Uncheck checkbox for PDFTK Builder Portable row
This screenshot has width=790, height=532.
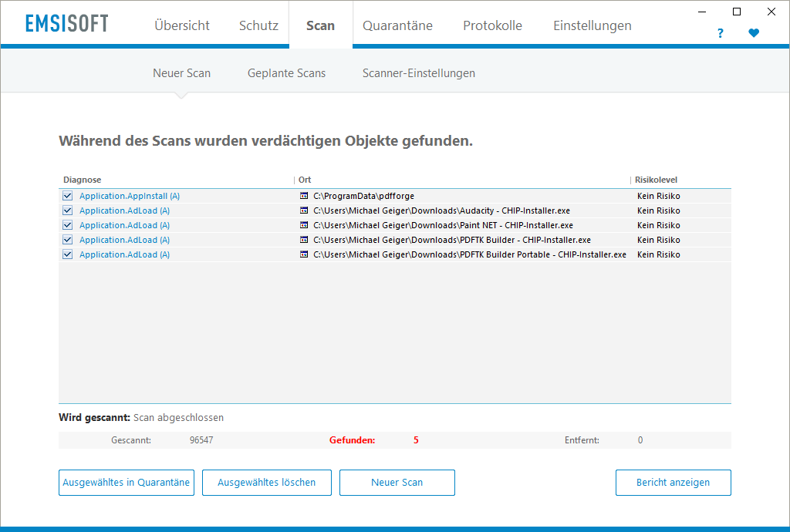point(68,254)
